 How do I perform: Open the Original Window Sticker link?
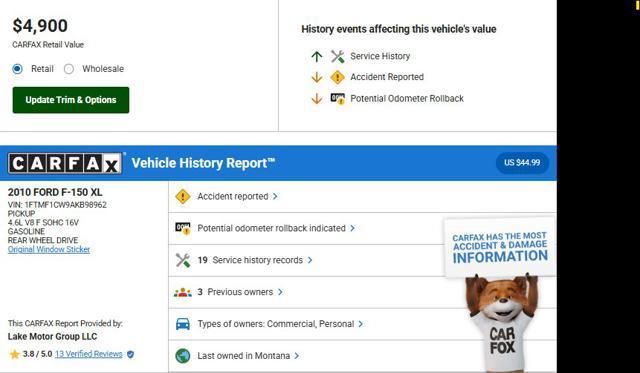(x=49, y=249)
